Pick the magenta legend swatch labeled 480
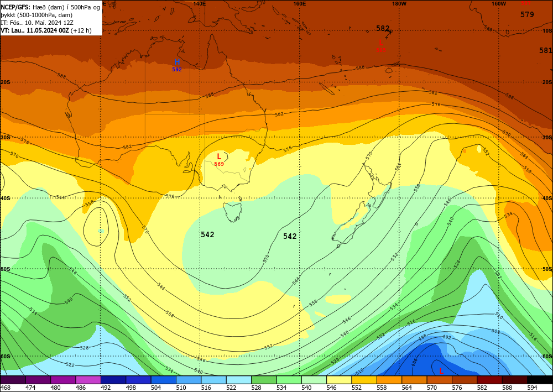Screen dimensions: 553x392 click(x=63, y=380)
